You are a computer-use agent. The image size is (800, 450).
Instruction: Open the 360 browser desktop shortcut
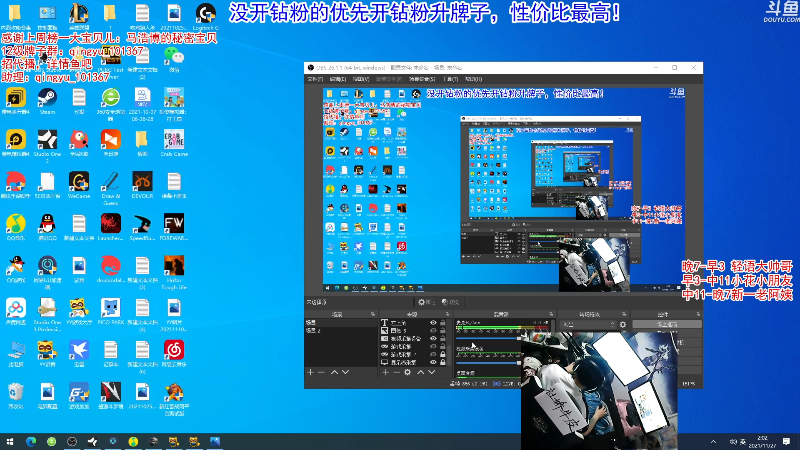click(x=111, y=104)
